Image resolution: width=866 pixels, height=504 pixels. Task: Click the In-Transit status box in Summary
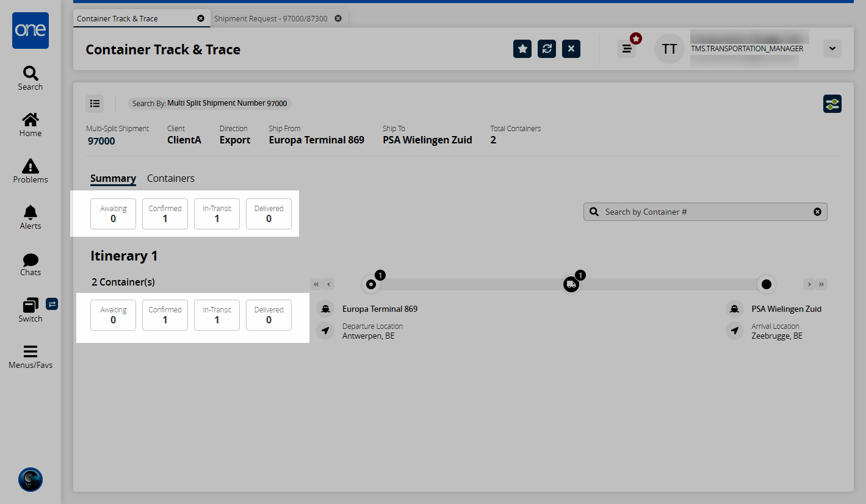tap(217, 214)
